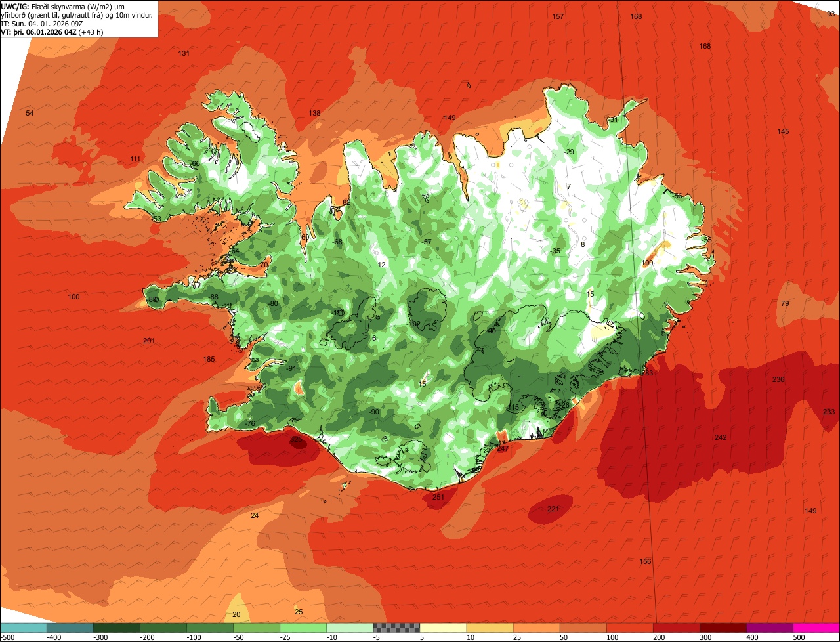This screenshot has width=840, height=642.
Task: Click the value -57 on land
Action: (x=427, y=242)
